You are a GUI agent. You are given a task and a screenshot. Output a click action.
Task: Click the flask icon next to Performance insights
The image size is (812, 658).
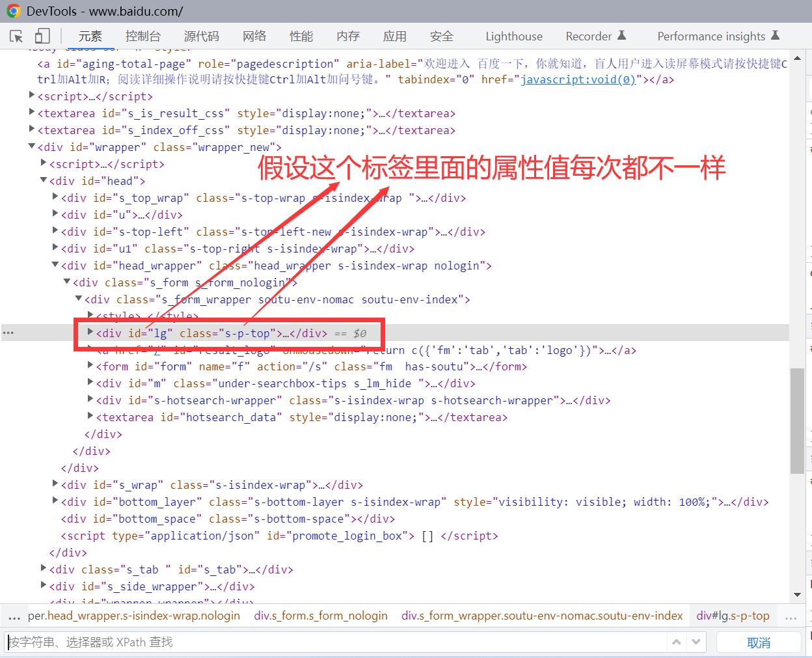pyautogui.click(x=774, y=35)
